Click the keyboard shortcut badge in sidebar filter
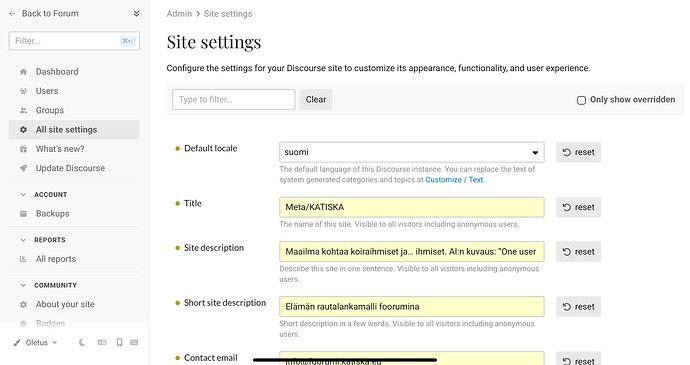 tap(128, 41)
